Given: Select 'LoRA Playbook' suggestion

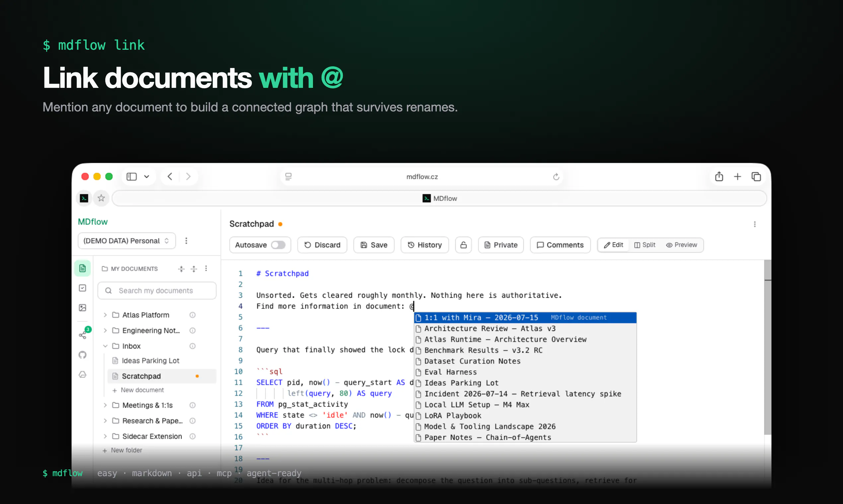Looking at the screenshot, I should tap(525, 415).
